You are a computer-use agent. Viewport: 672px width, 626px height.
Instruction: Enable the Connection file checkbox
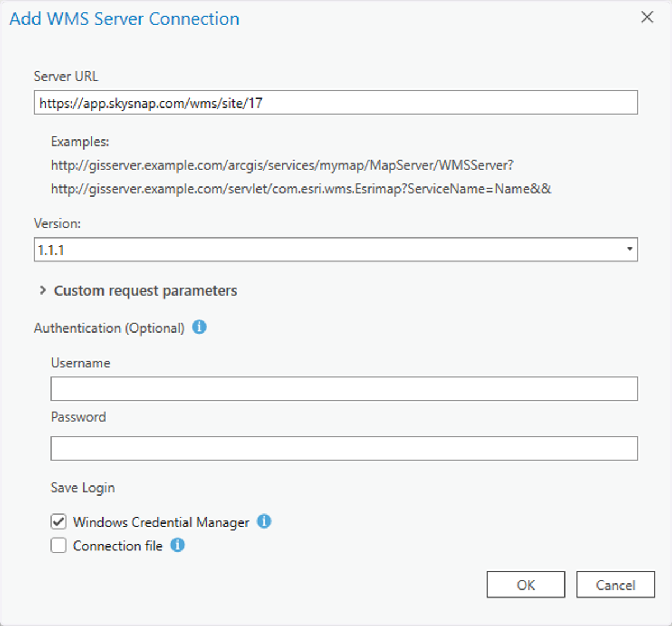point(58,545)
